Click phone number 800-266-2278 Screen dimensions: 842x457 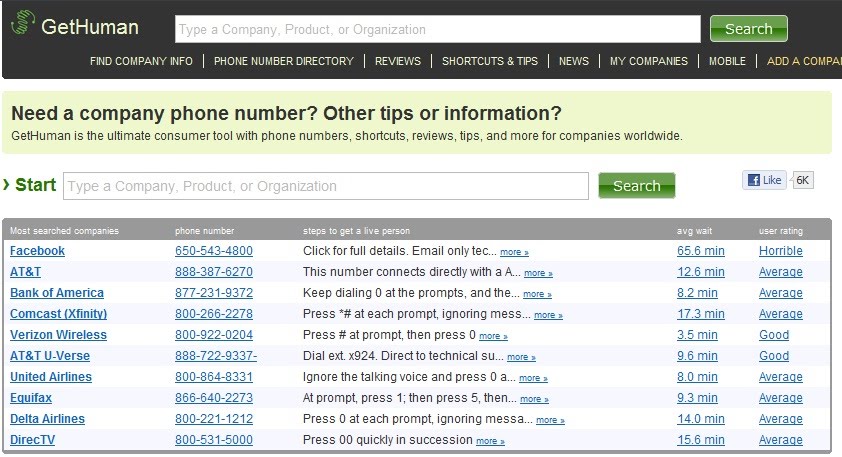click(x=214, y=314)
